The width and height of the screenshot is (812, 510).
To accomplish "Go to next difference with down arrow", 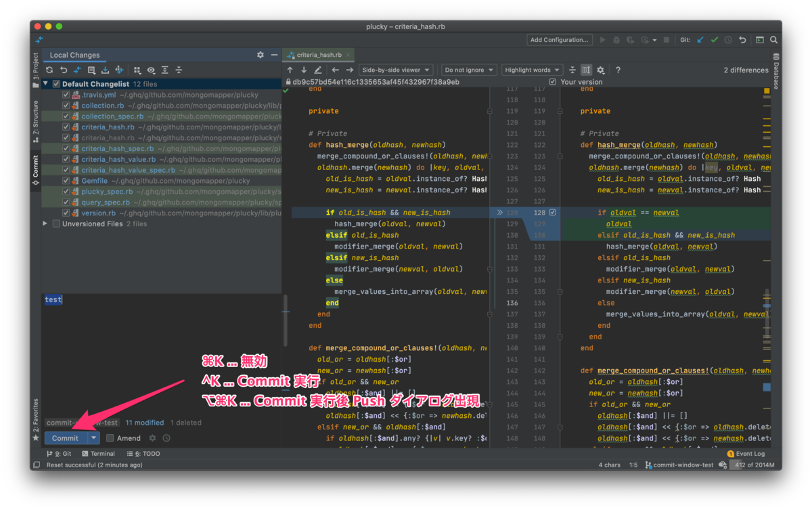I will coord(304,70).
